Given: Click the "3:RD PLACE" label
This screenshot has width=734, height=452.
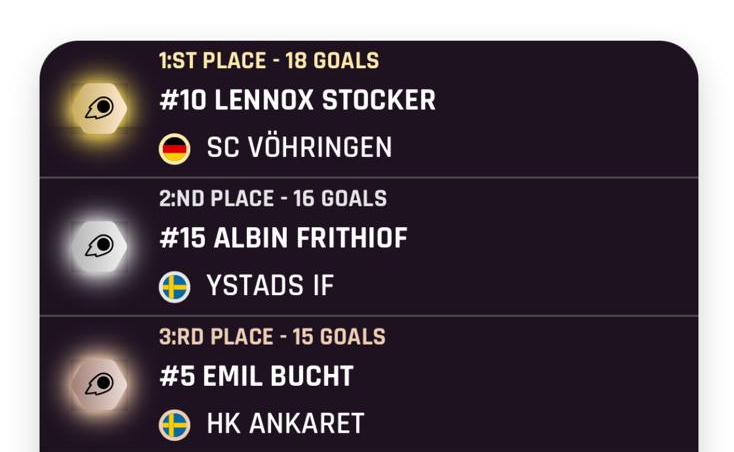Looking at the screenshot, I should (215, 337).
